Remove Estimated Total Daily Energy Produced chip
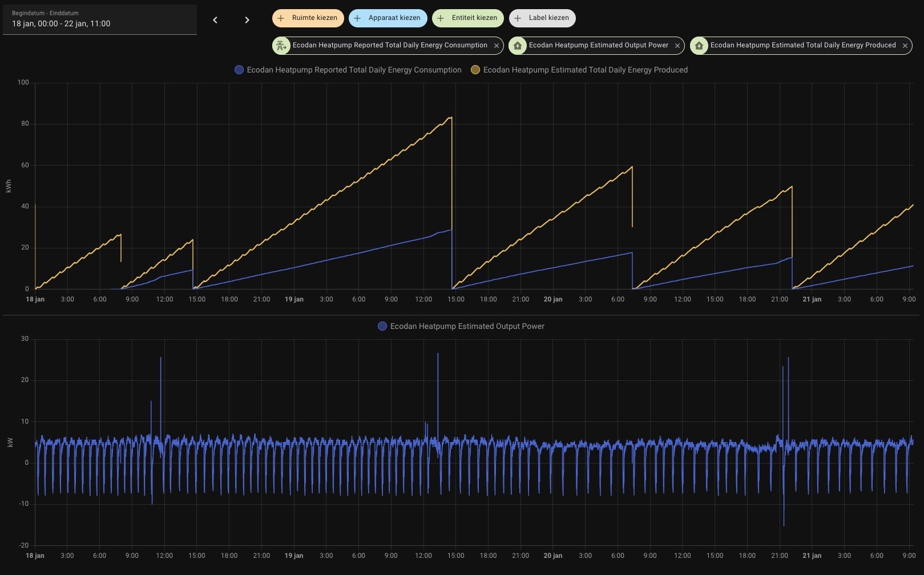This screenshot has width=924, height=575. 905,46
